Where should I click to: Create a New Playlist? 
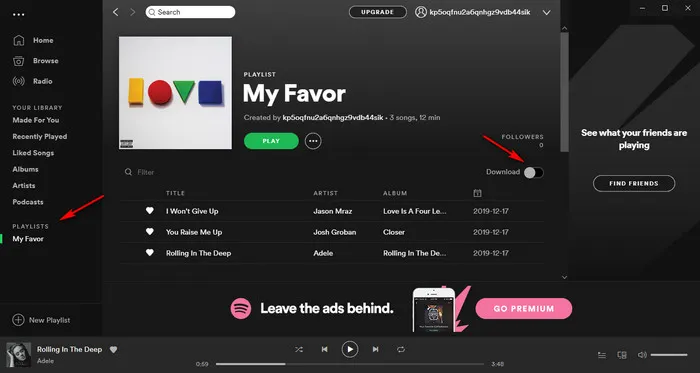[x=41, y=320]
